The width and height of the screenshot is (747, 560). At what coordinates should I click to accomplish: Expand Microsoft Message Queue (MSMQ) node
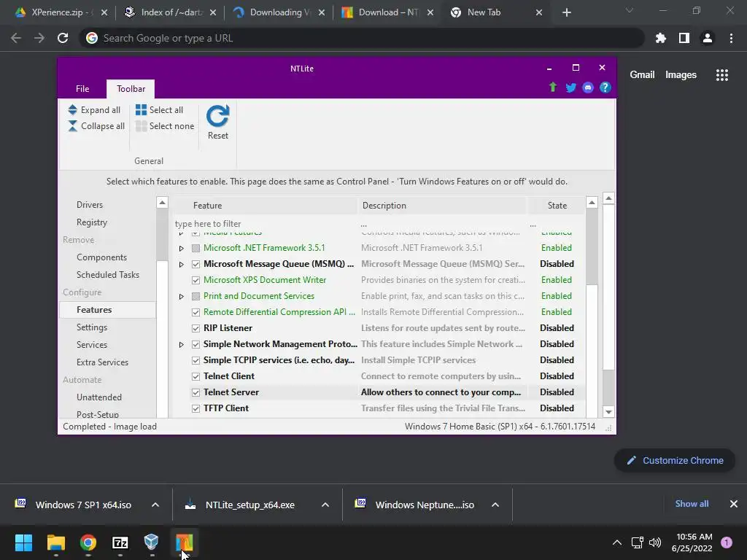(181, 264)
